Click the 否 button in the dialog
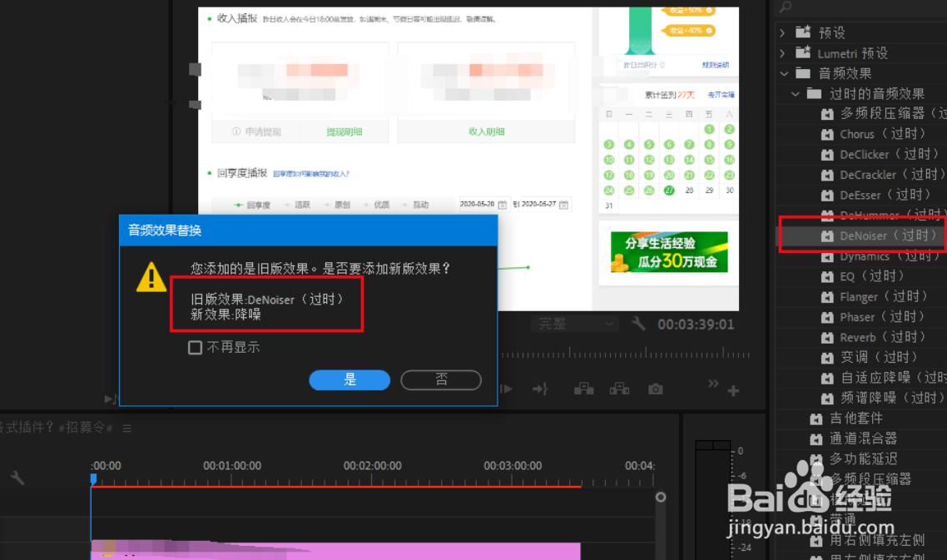Viewport: 947px width, 560px height. [440, 379]
